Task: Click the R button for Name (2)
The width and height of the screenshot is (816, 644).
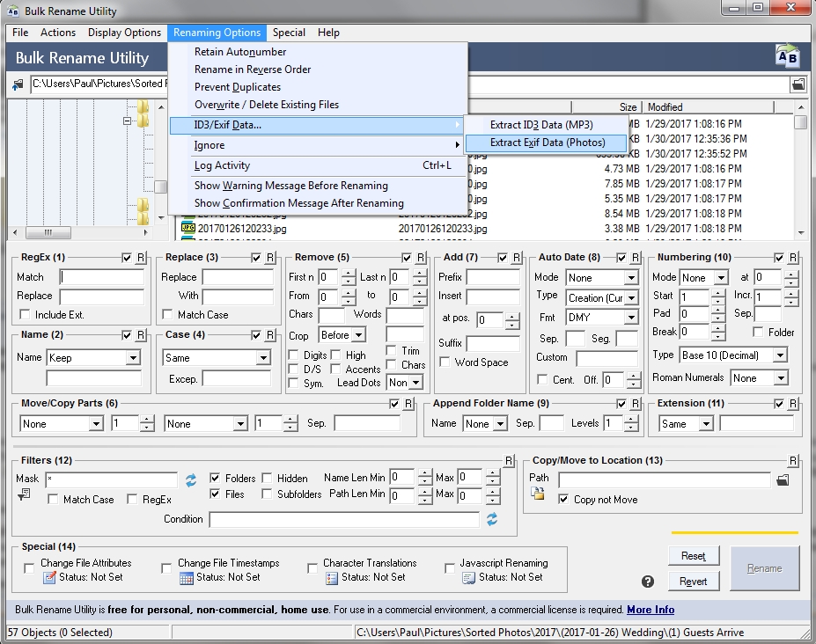Action: (141, 335)
